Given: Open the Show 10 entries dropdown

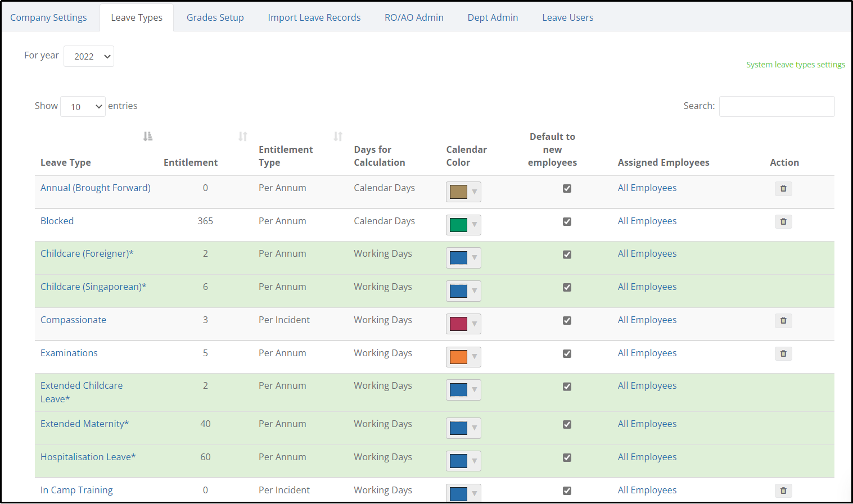Looking at the screenshot, I should tap(83, 107).
